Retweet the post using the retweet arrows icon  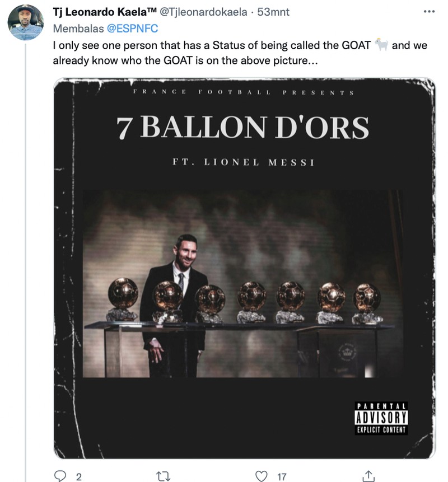pyautogui.click(x=163, y=474)
